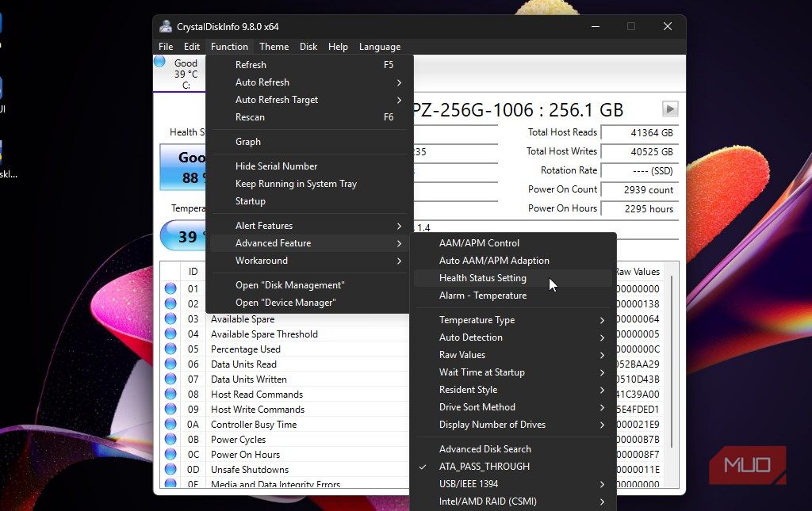Toggle Keep Running in System Tray

tap(308, 184)
